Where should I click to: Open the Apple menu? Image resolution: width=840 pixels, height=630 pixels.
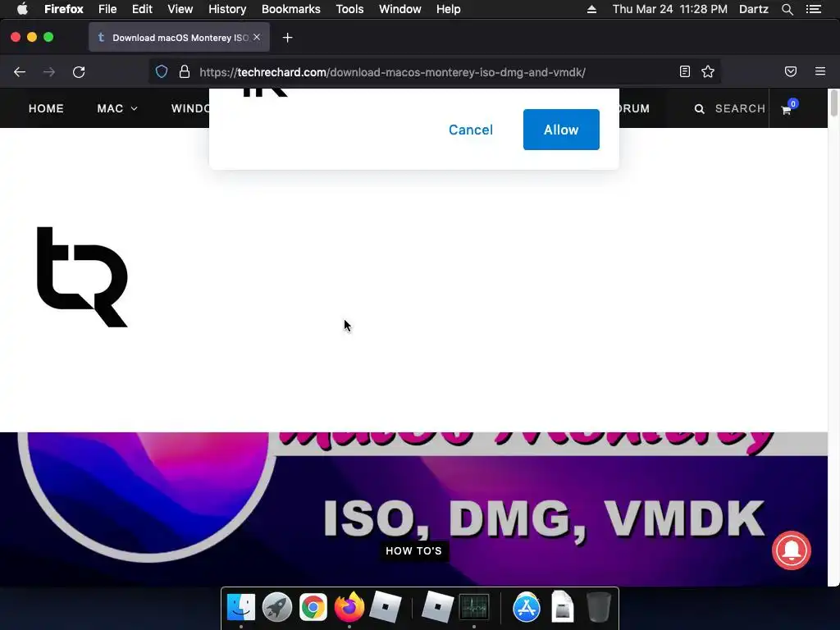[x=22, y=9]
